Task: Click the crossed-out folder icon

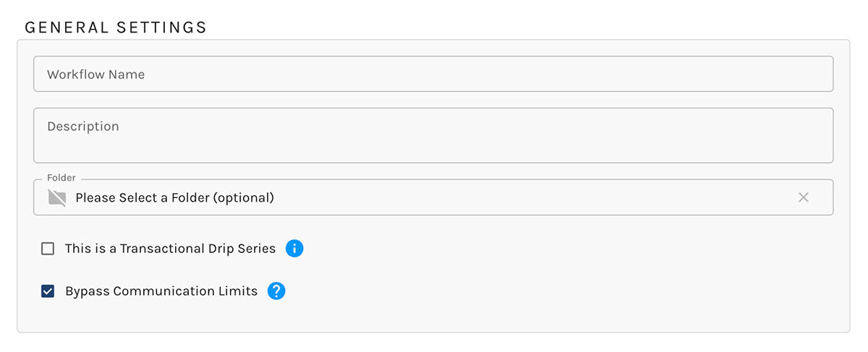Action: click(57, 197)
